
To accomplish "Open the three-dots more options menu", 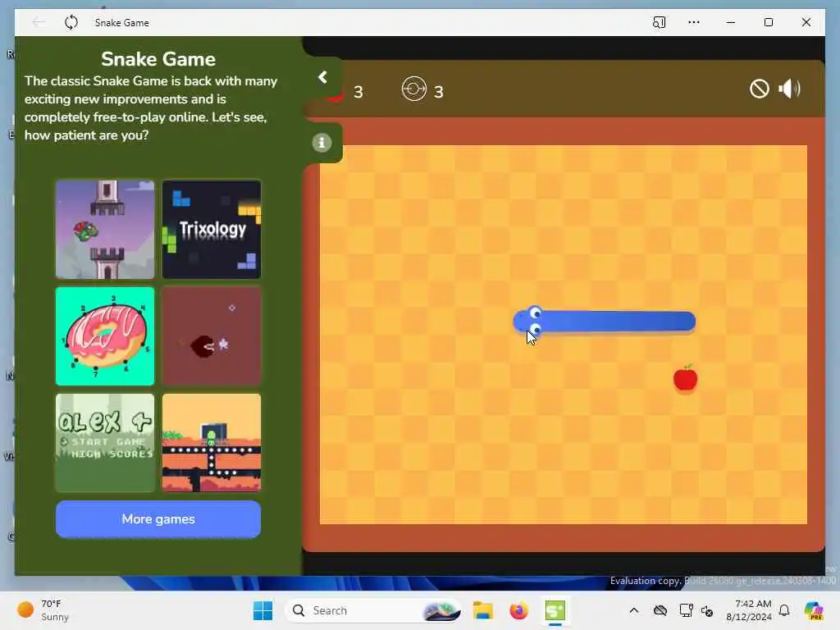I will pos(694,22).
